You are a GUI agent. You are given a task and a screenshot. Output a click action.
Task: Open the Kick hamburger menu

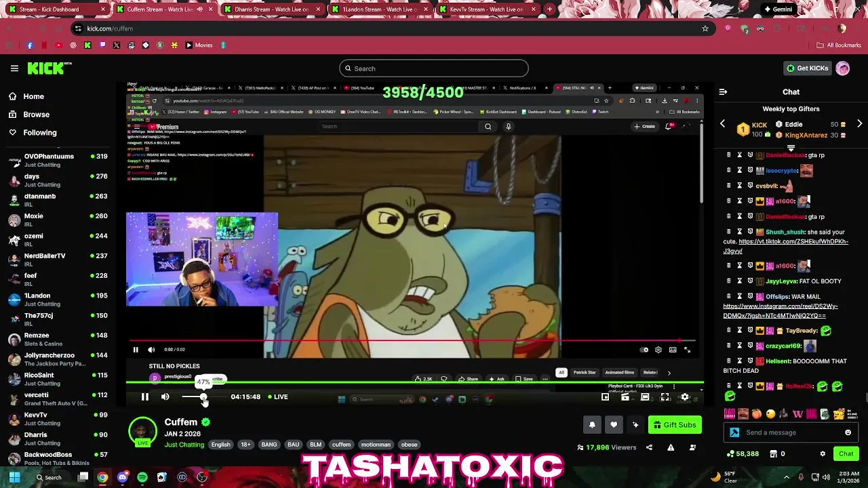click(x=14, y=68)
